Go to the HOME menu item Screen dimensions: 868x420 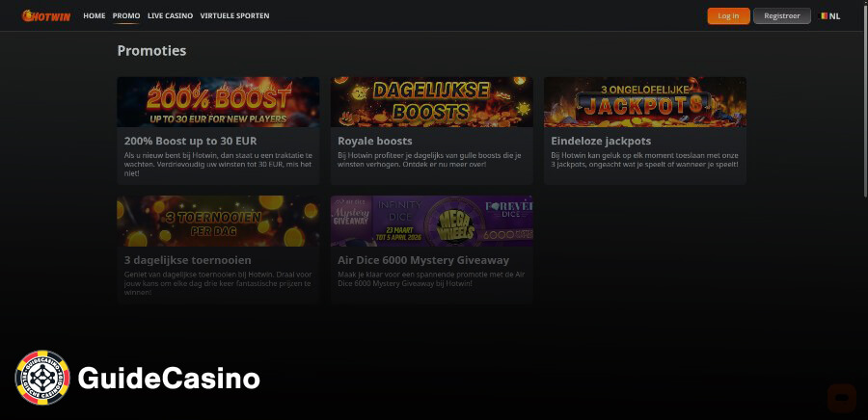coord(95,16)
